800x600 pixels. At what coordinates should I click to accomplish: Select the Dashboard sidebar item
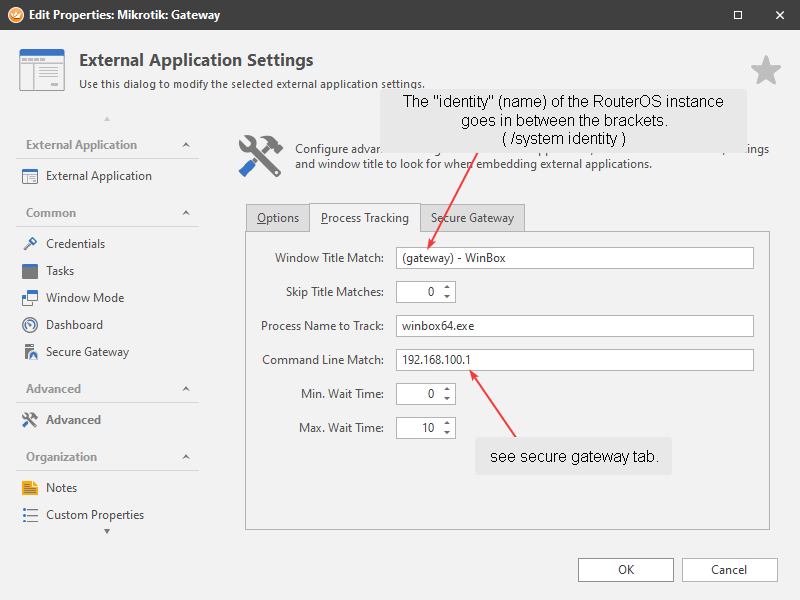73,325
